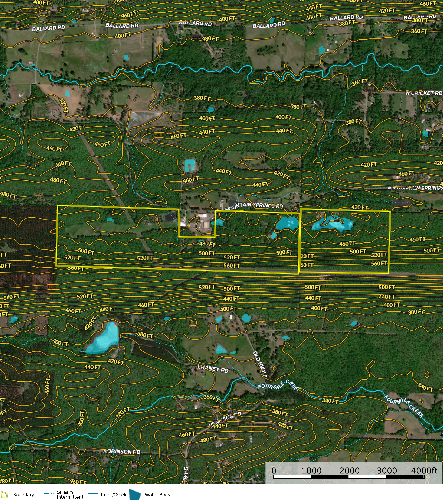Click the River/Creek legend text
The width and height of the screenshot is (444, 504).
114,495
